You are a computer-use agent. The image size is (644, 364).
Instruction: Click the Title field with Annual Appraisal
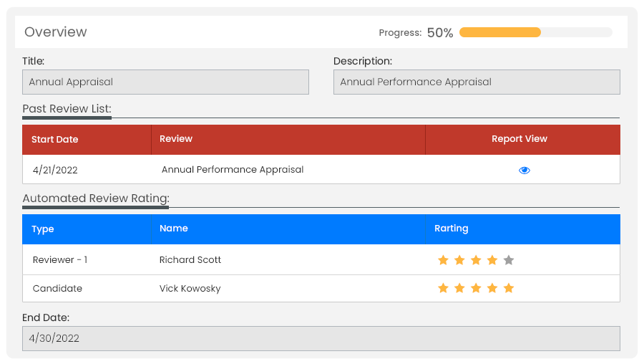(x=165, y=82)
